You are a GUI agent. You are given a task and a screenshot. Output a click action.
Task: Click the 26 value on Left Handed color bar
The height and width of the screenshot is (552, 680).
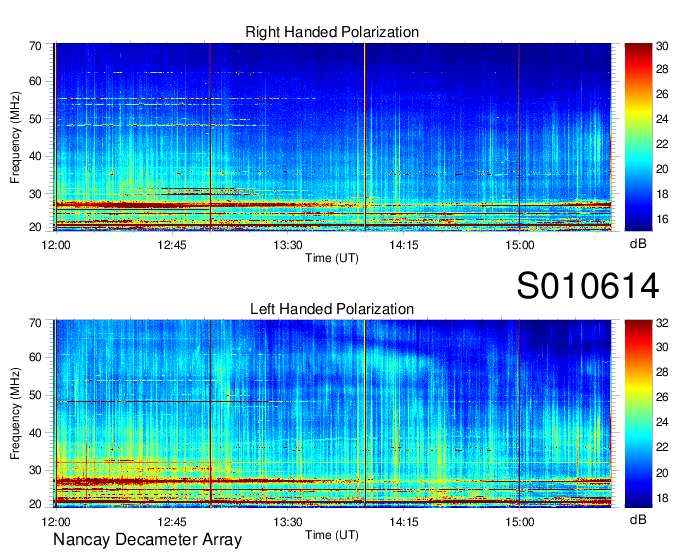662,397
